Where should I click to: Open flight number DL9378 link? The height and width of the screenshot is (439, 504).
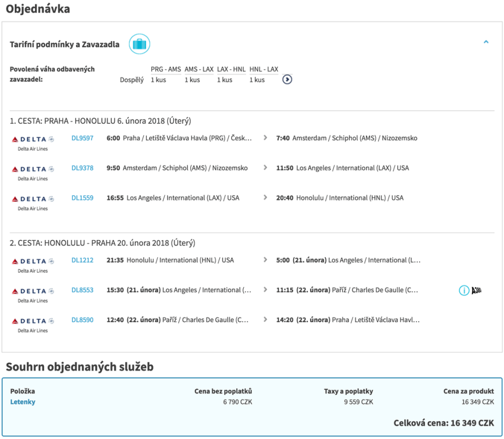82,168
